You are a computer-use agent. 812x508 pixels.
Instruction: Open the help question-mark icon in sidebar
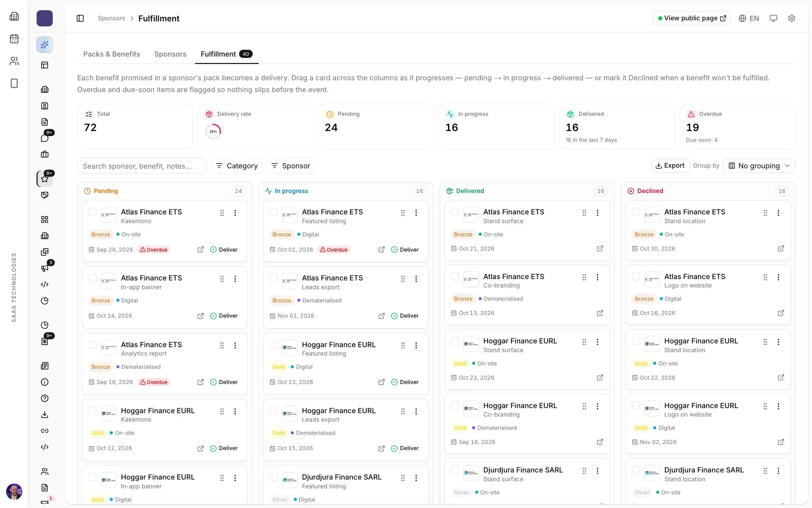45,398
